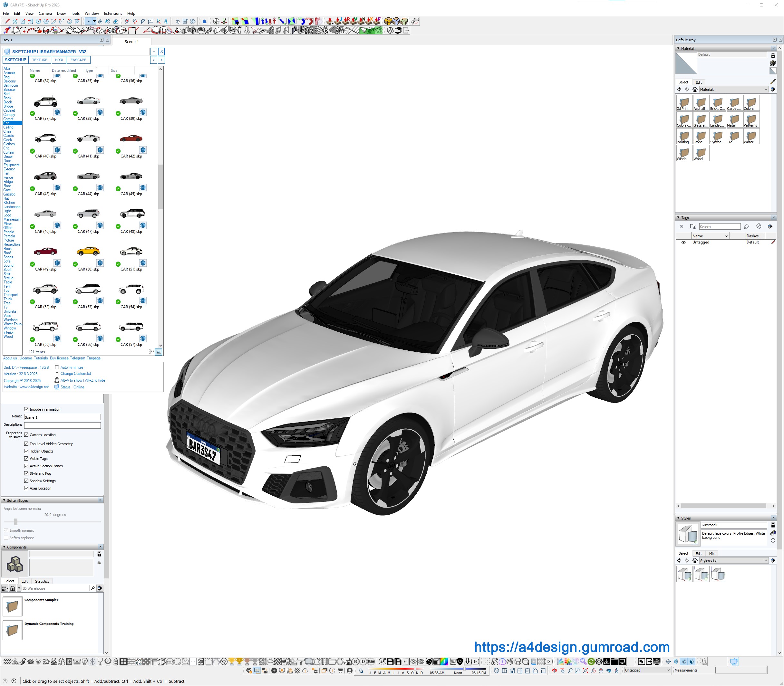Open the Tutorials link
Viewport: 784px width, 686px height.
tap(41, 358)
